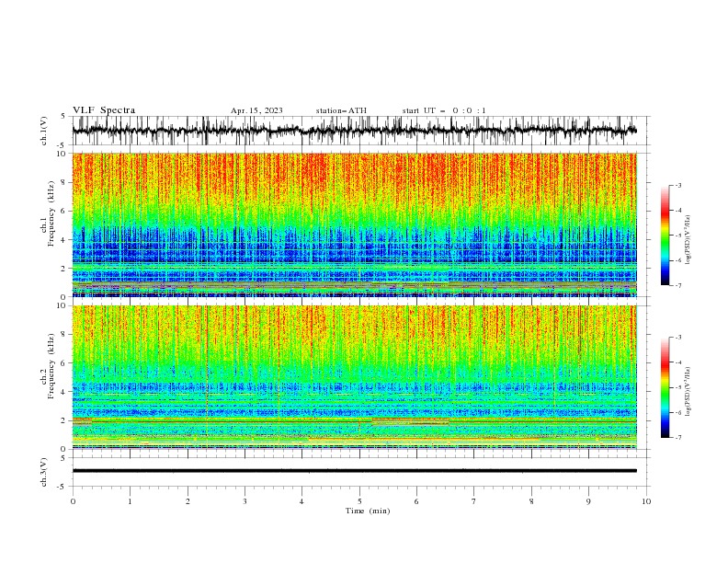Click the "8" kHz tick on ch.2 spectrogram

point(65,334)
